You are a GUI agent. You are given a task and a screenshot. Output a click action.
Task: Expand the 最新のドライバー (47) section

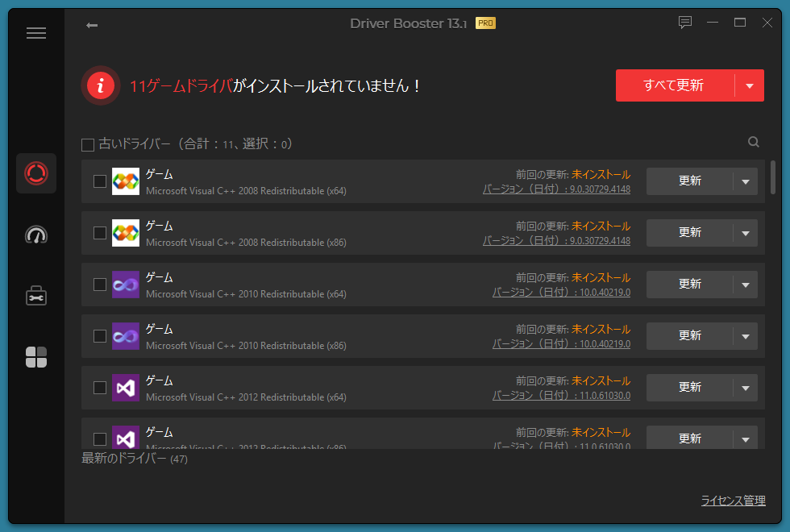click(134, 459)
